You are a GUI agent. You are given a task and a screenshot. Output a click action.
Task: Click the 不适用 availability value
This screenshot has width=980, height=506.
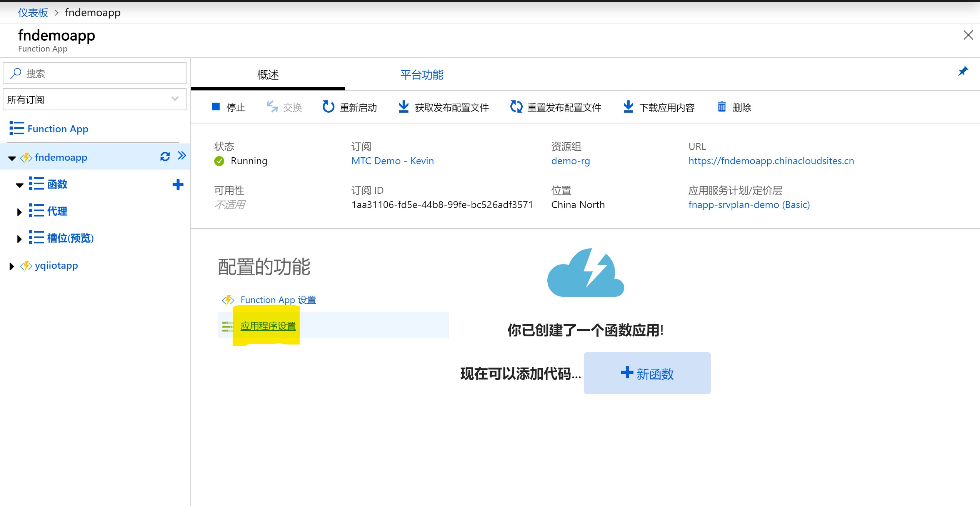[230, 205]
